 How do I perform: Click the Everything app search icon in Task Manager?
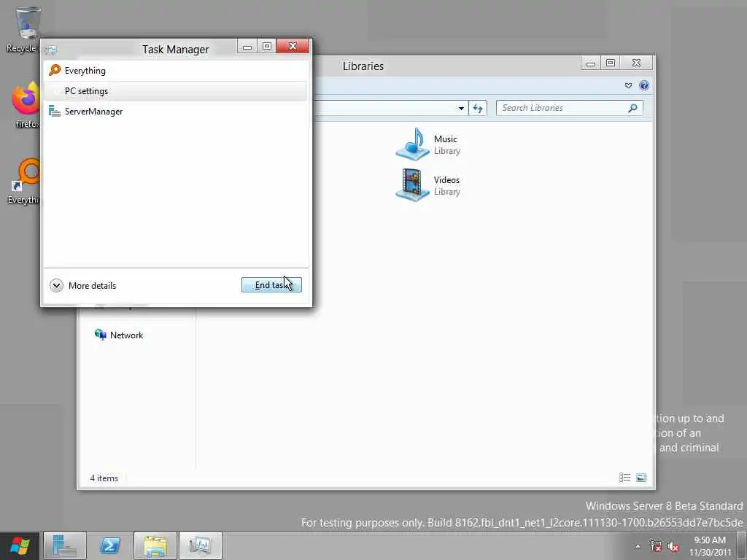click(55, 71)
